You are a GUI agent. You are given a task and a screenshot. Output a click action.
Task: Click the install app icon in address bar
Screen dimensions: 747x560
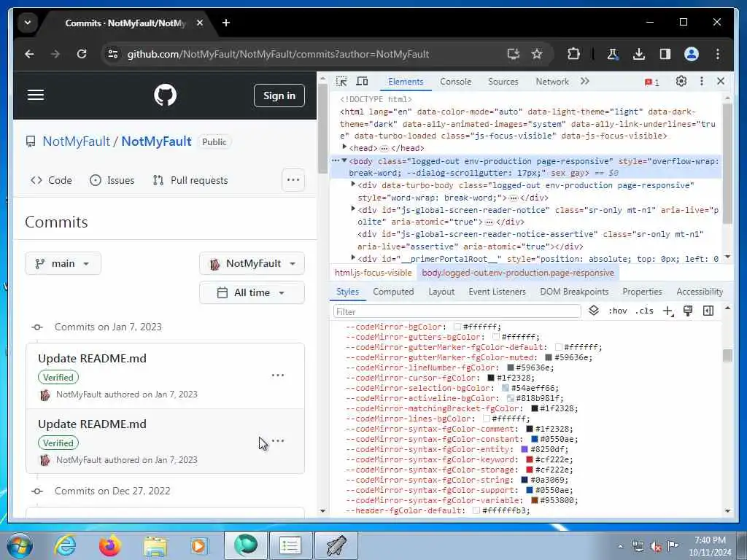tap(513, 54)
